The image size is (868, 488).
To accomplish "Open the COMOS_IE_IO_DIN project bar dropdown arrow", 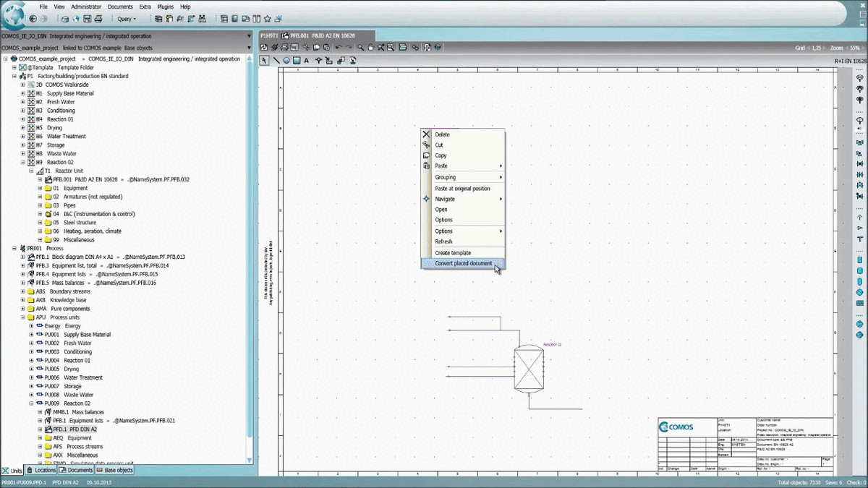I will tap(250, 35).
